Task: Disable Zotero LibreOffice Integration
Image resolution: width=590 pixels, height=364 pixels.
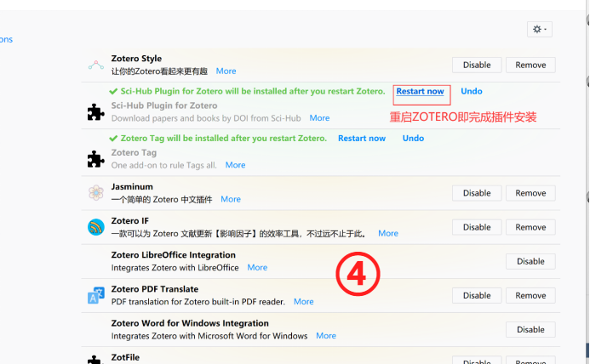Action: pyautogui.click(x=530, y=261)
